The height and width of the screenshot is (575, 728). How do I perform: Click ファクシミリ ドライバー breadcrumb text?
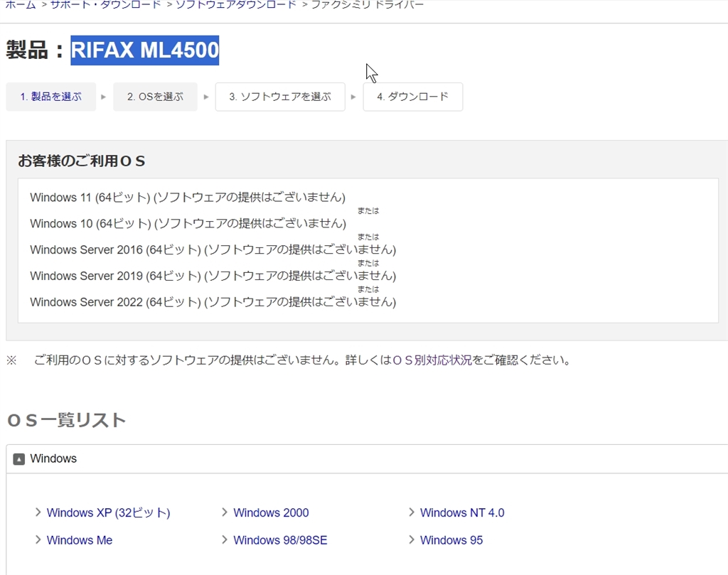pyautogui.click(x=368, y=5)
